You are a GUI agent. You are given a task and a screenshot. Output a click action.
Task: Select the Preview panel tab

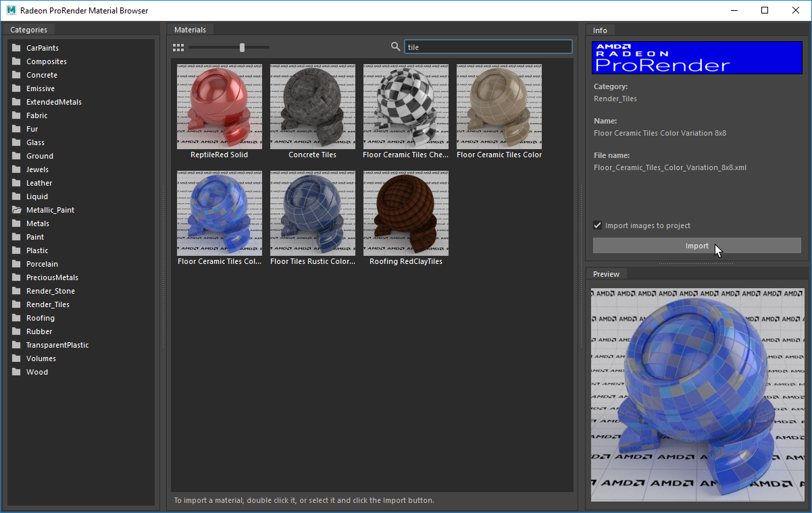[x=606, y=274]
